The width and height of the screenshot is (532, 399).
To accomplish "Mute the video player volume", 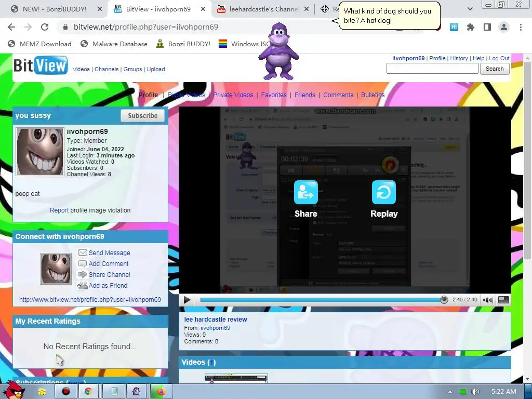I will [488, 300].
